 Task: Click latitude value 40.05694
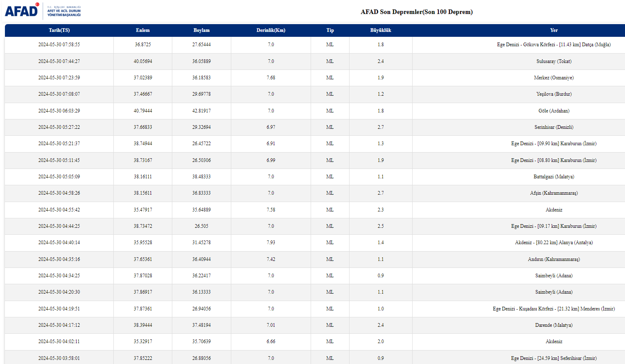pos(143,61)
